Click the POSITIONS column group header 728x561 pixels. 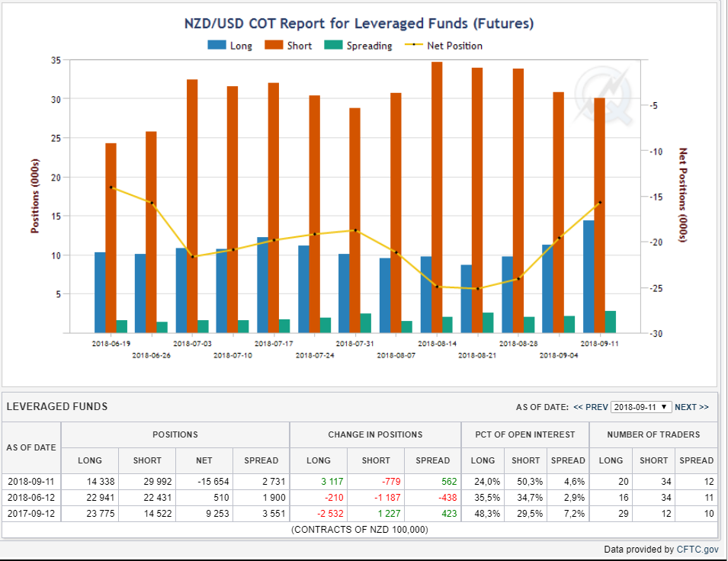[175, 434]
